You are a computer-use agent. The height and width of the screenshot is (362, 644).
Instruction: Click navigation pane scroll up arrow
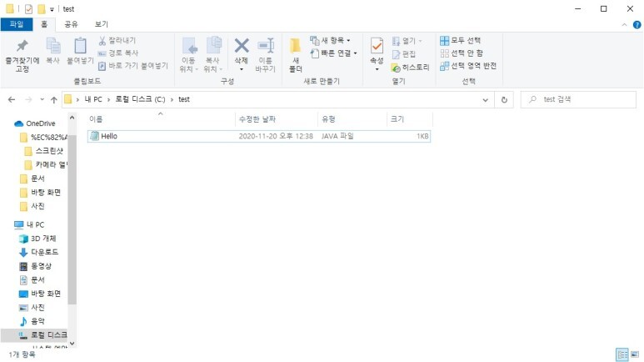[72, 118]
